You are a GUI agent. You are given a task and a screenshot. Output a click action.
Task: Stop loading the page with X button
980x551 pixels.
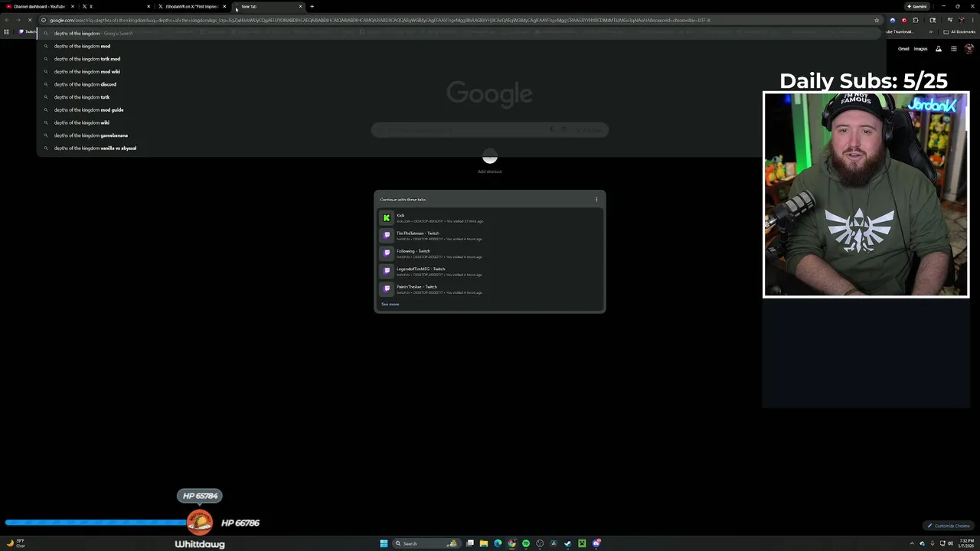click(30, 20)
